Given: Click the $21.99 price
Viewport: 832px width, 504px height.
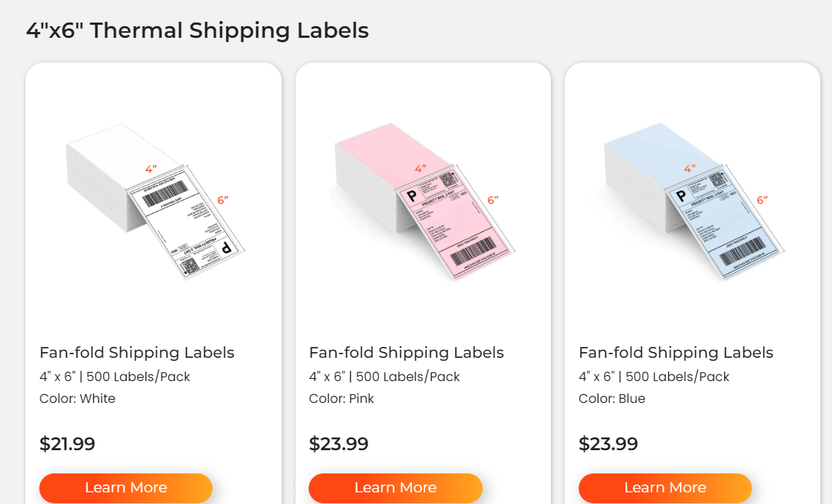Looking at the screenshot, I should tap(67, 444).
